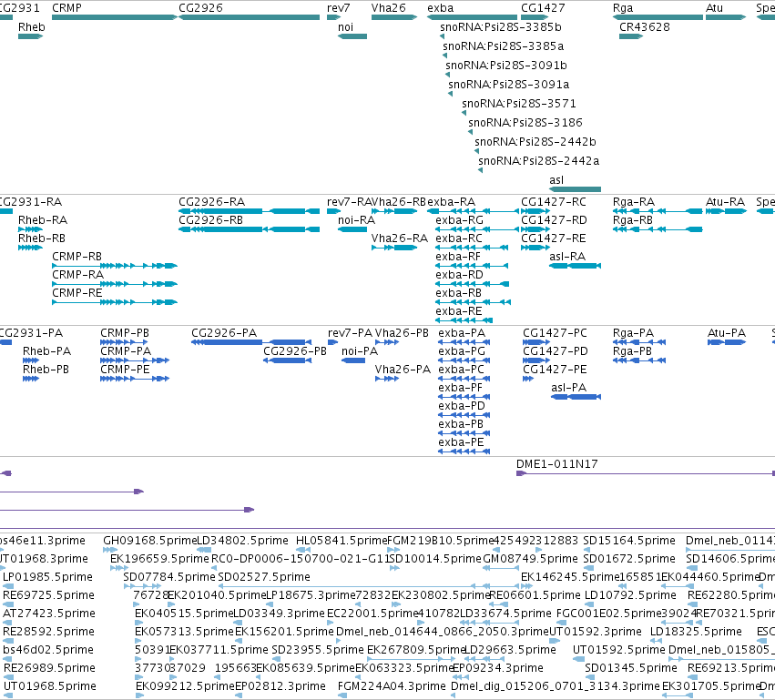Click the CRMP-PE protein feature

point(135,379)
